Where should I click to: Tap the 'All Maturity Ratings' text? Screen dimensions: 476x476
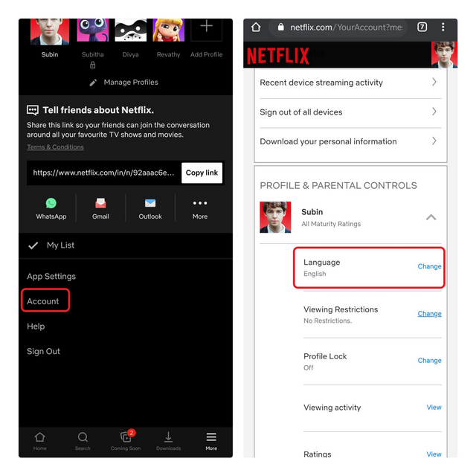coord(331,224)
